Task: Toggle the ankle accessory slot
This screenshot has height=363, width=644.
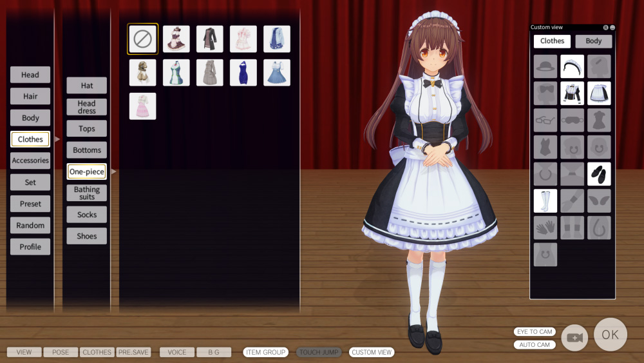Action: (x=572, y=228)
